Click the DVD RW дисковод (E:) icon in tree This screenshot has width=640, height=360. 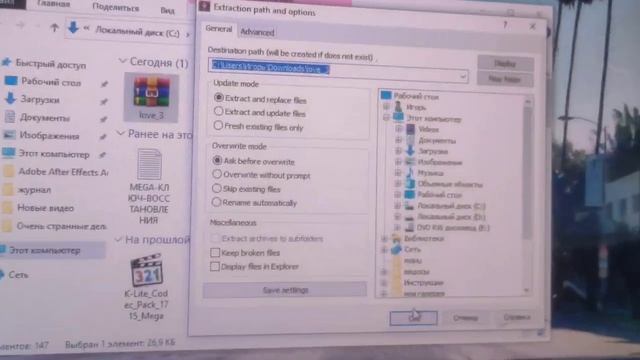click(x=409, y=227)
